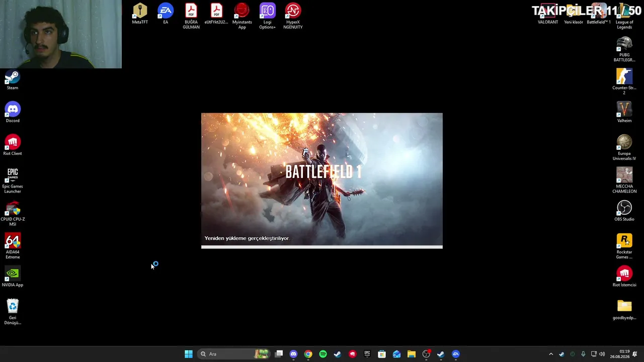Click the Battlefield 1 loading progress bar
The image size is (644, 362).
point(322,247)
